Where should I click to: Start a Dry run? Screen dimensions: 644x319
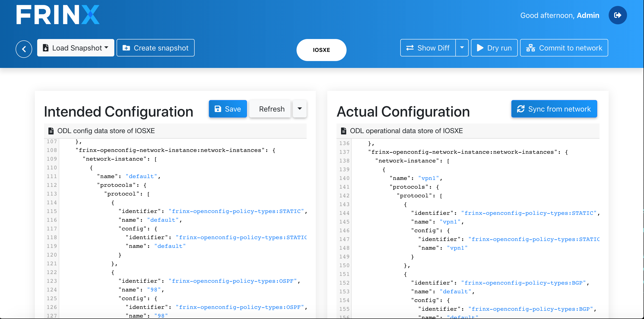click(494, 48)
